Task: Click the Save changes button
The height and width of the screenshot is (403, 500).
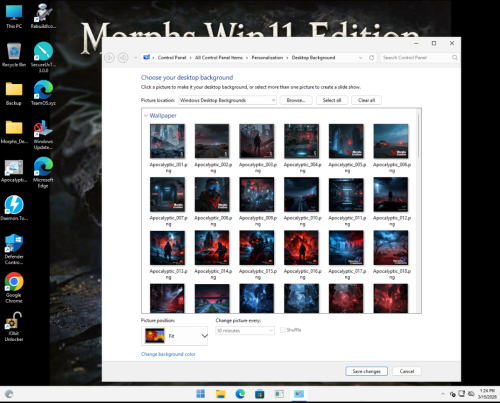Action: pos(366,371)
